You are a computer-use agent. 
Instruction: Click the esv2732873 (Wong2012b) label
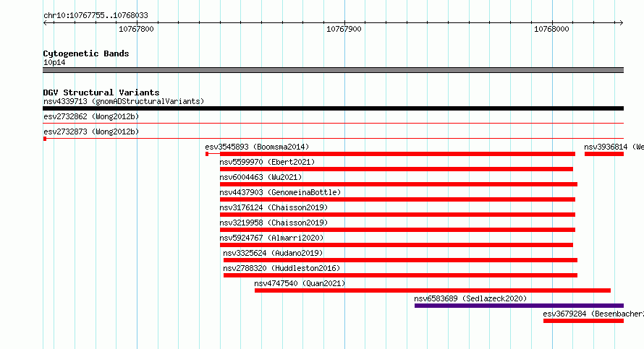click(x=91, y=132)
